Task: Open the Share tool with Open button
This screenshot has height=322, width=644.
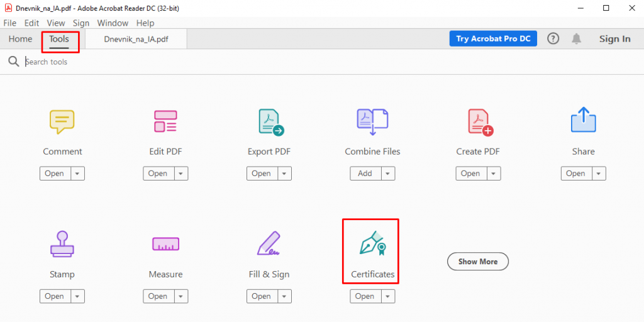Action: click(x=576, y=174)
